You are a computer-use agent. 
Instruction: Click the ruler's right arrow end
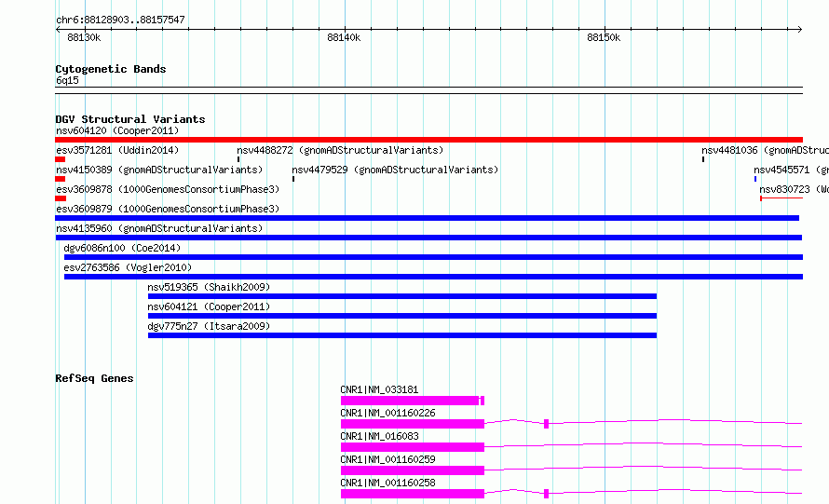point(800,29)
